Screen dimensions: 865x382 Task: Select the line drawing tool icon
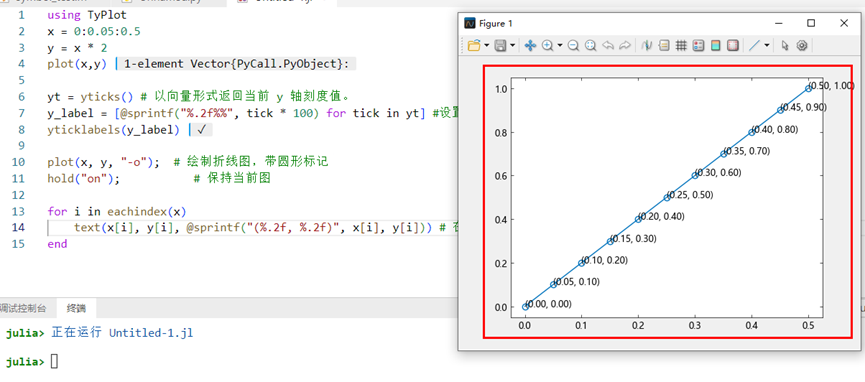click(x=754, y=45)
